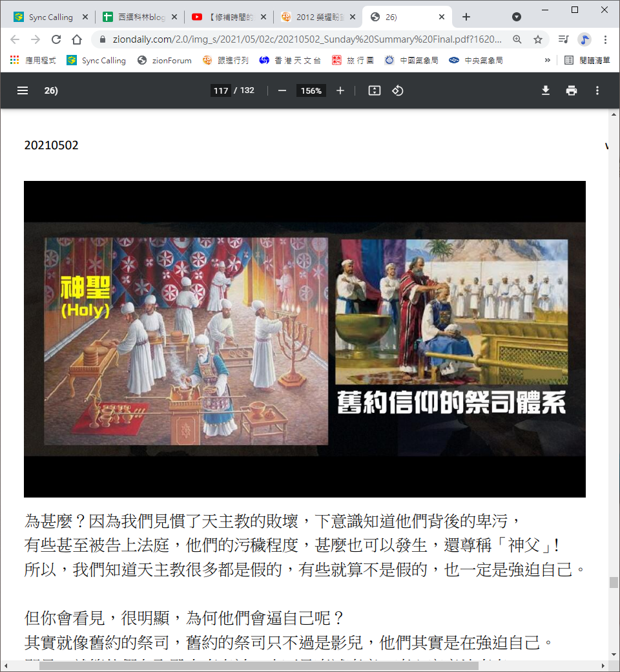
Task: Open the 中國氣象局 bookmark
Action: coord(411,61)
